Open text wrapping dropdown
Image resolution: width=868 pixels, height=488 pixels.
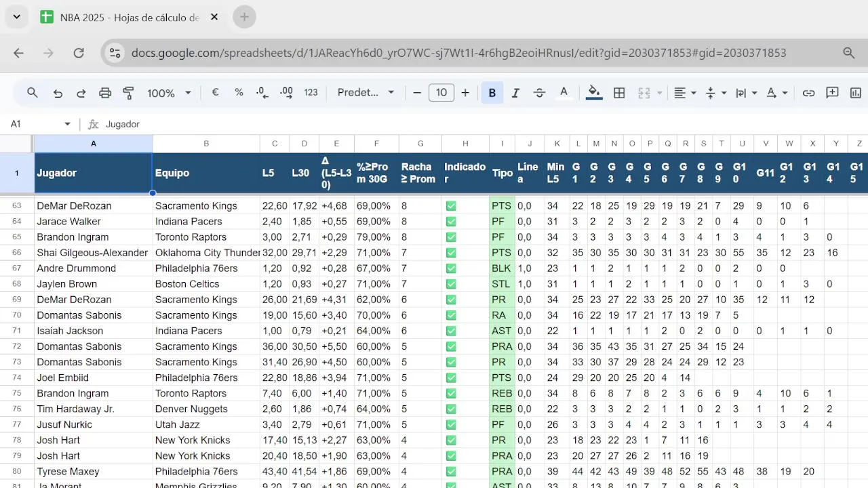[x=745, y=93]
